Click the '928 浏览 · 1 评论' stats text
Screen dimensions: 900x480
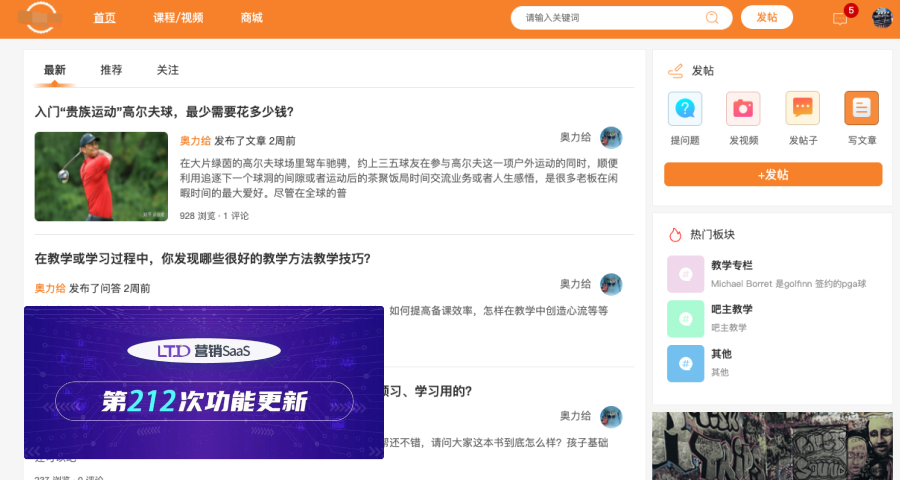(214, 216)
